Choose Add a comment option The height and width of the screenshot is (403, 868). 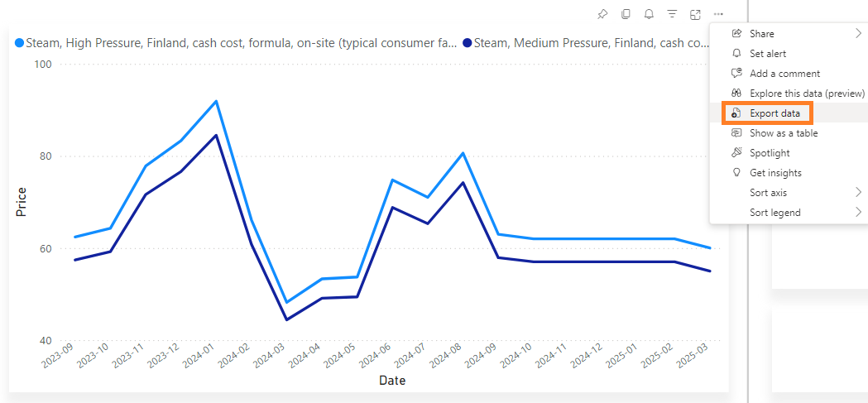tap(784, 74)
